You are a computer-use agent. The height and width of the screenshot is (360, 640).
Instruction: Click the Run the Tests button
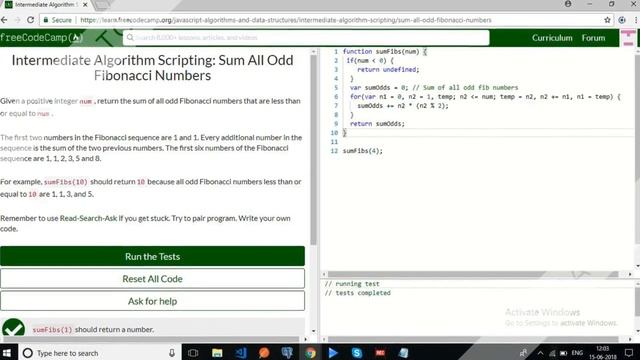[152, 256]
